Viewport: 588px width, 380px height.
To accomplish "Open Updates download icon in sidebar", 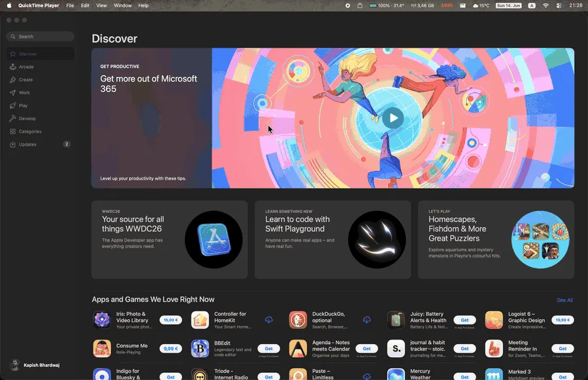I will pyautogui.click(x=13, y=144).
